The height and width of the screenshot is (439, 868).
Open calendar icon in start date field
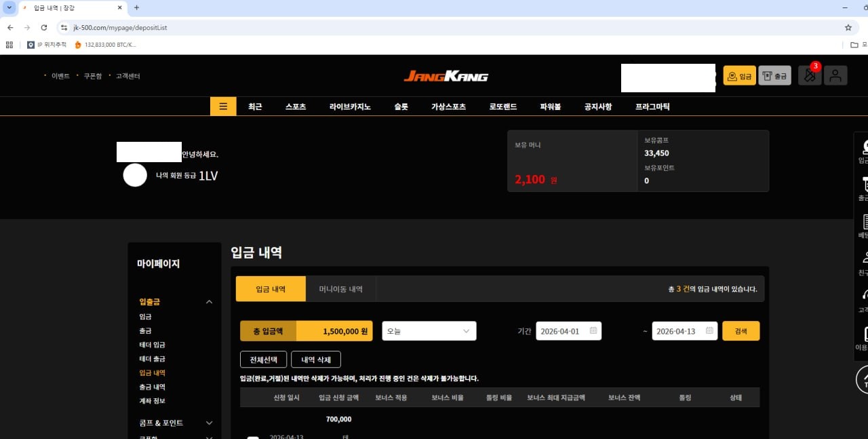tap(593, 331)
